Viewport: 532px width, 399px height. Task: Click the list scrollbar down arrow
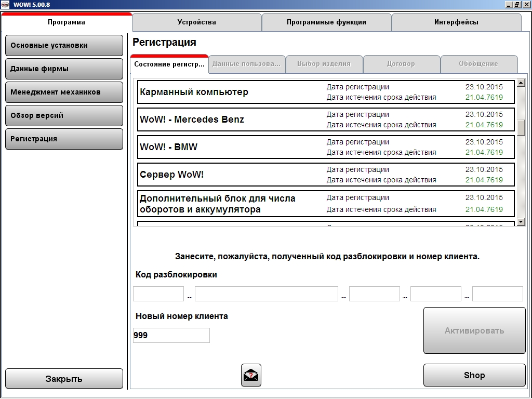click(521, 222)
